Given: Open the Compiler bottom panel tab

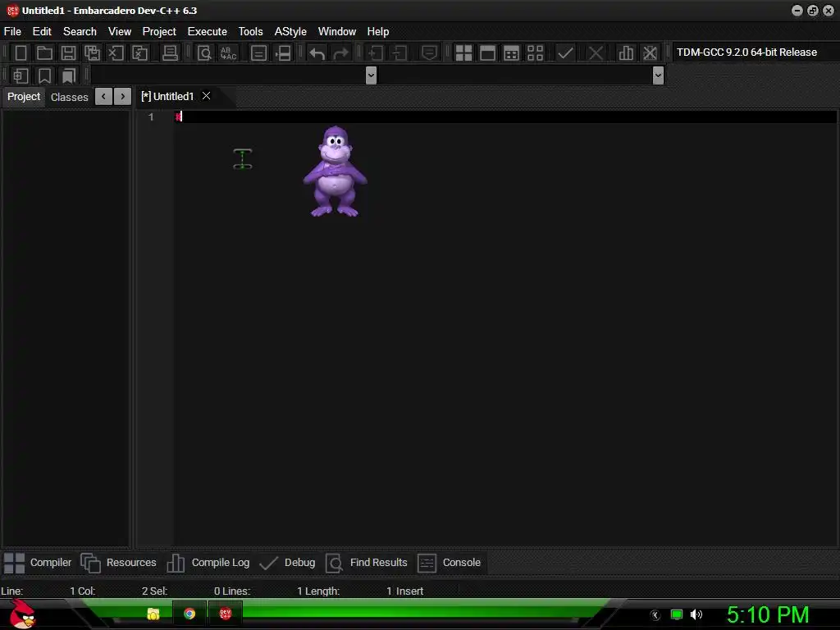Looking at the screenshot, I should pos(38,563).
